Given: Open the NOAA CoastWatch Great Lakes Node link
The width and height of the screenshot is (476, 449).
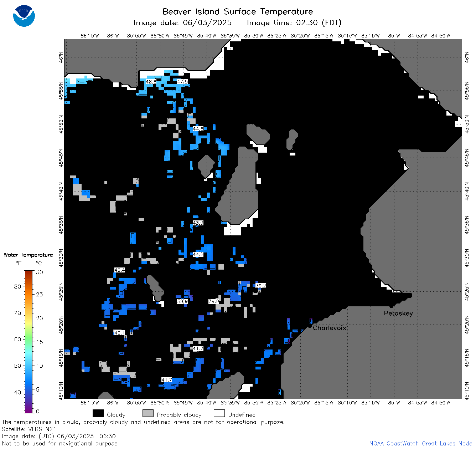Looking at the screenshot, I should [x=420, y=443].
